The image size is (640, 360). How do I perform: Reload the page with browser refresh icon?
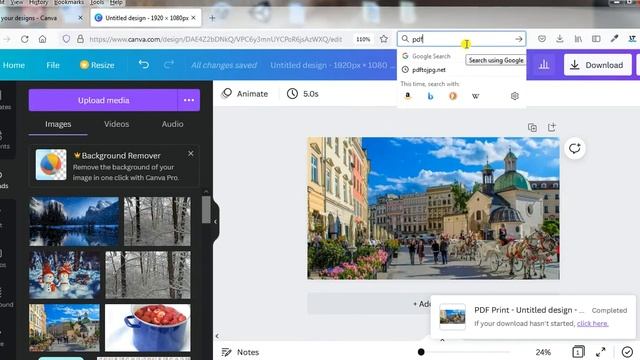24,39
